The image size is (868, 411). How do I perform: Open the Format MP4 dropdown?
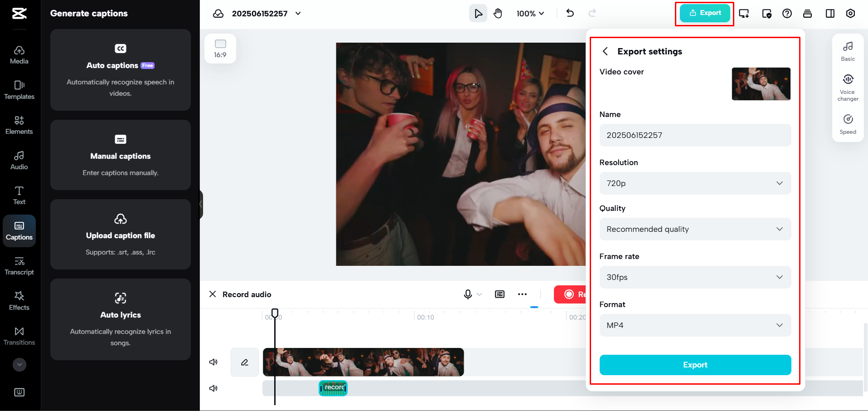coord(695,325)
